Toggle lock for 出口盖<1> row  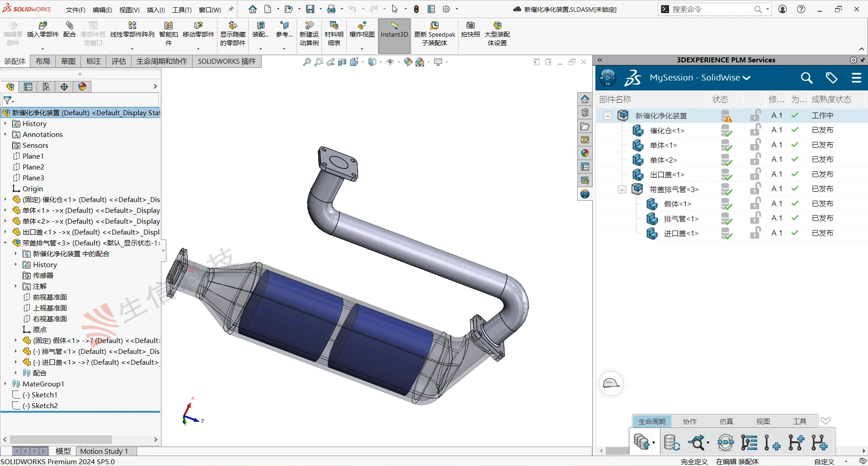(x=755, y=174)
